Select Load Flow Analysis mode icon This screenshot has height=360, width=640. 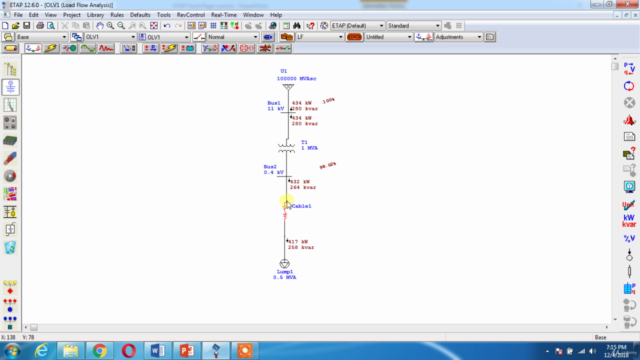tap(33, 48)
